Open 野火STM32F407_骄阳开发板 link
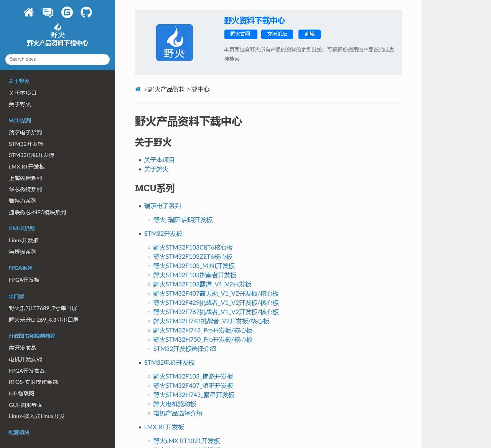 [x=193, y=386]
